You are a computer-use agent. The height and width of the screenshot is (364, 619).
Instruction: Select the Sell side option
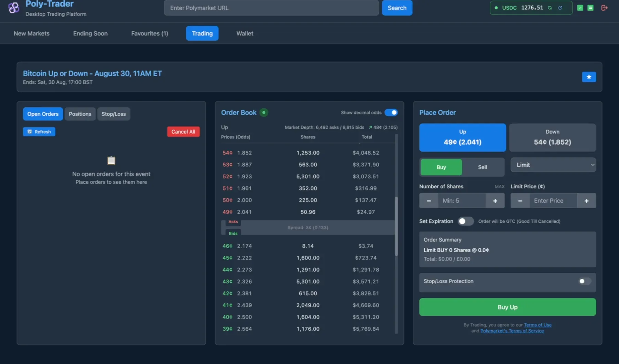(x=482, y=167)
